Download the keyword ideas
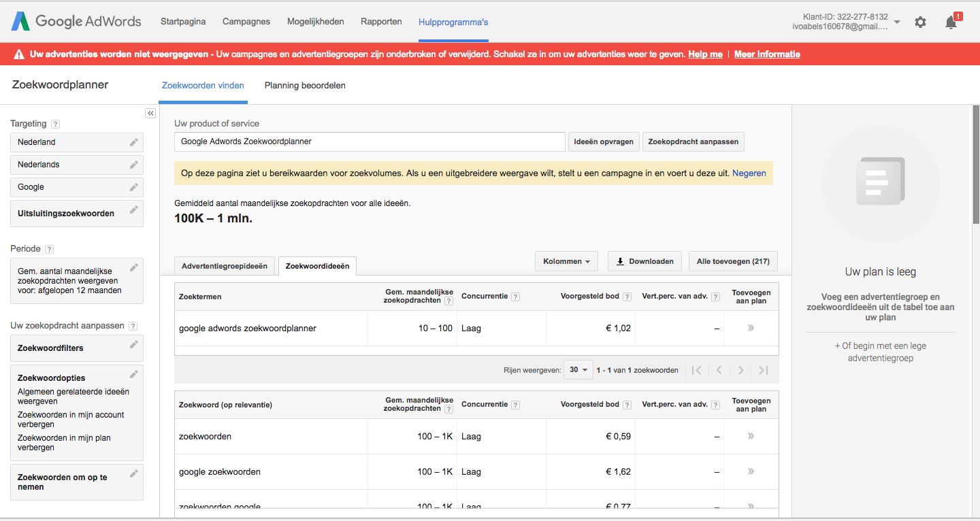The height and width of the screenshot is (521, 980). pyautogui.click(x=645, y=261)
